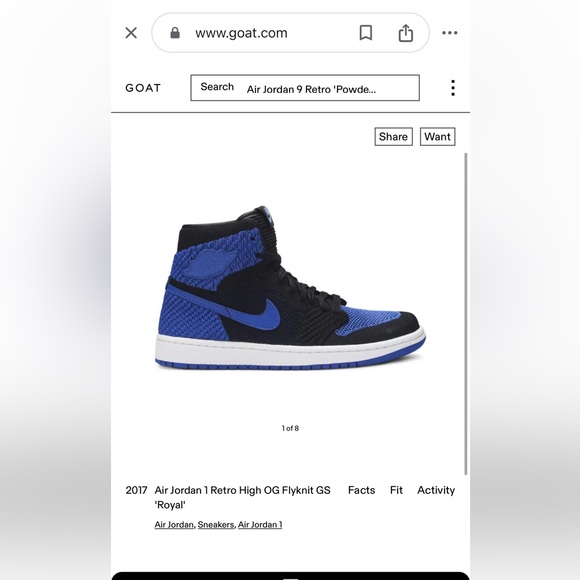Go to GOAT home logo
Screen dimensions: 580x580
143,88
